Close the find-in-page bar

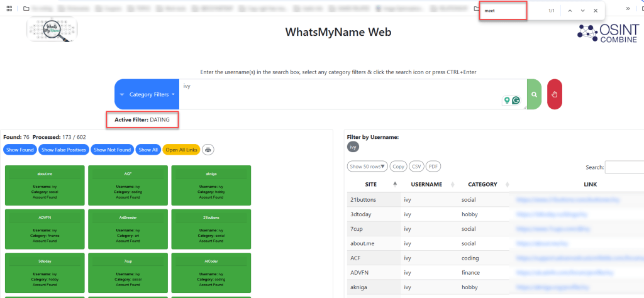596,11
